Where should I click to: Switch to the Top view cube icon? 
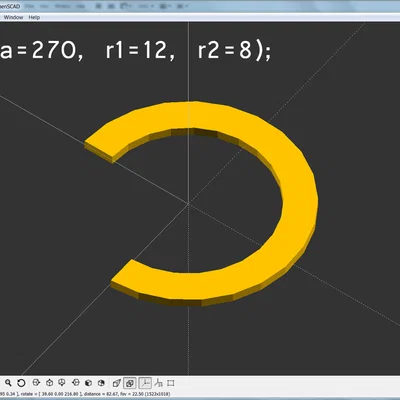point(49,383)
